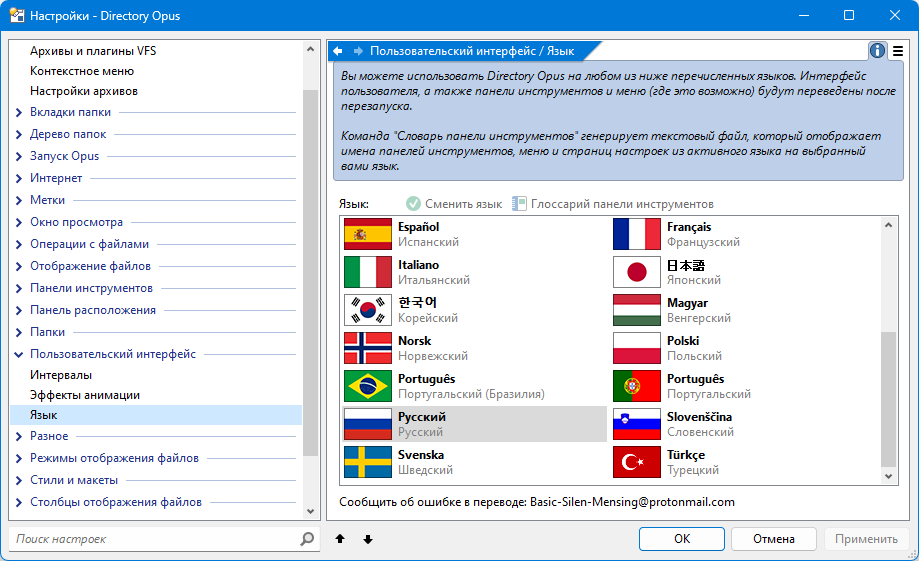This screenshot has height=561, width=919.
Task: Select the Español language flag
Action: (x=367, y=235)
